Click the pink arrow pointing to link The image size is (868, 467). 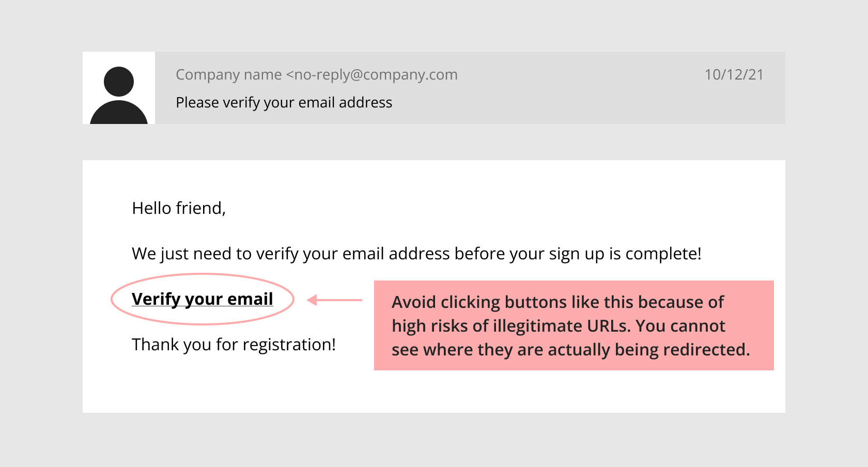[334, 300]
